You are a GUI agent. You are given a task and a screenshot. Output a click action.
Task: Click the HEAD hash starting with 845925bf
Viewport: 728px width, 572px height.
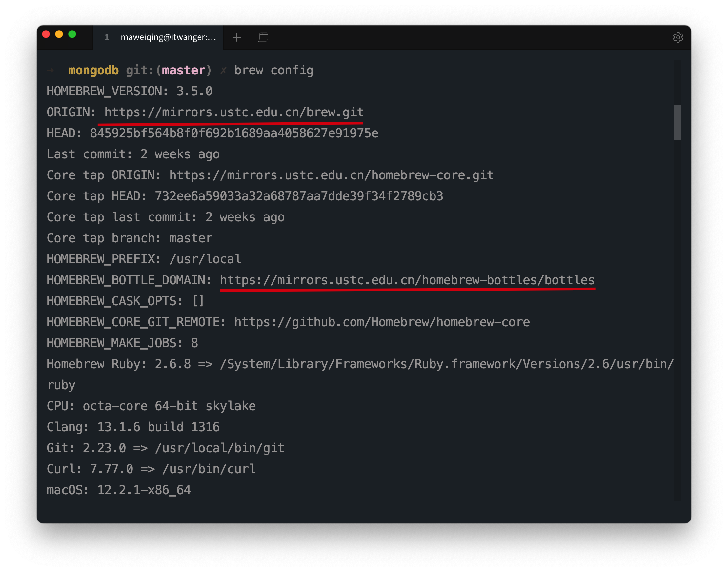234,133
